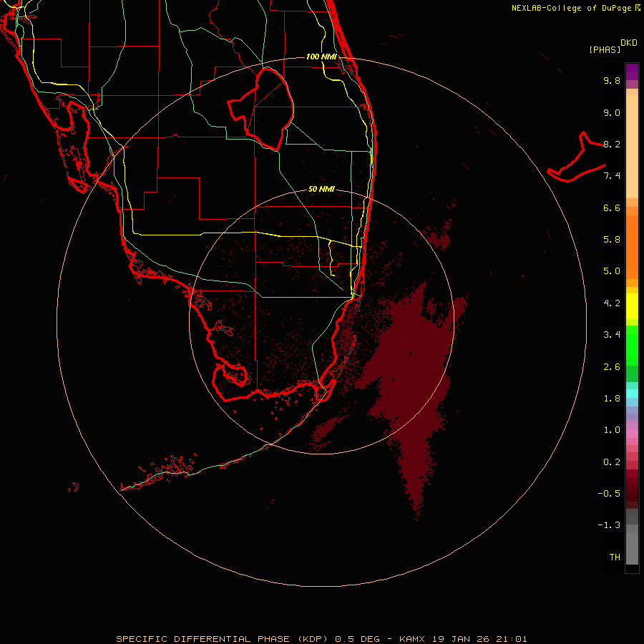This screenshot has width=644, height=644.
Task: Click the 9.0 scale value
Action: (612, 112)
